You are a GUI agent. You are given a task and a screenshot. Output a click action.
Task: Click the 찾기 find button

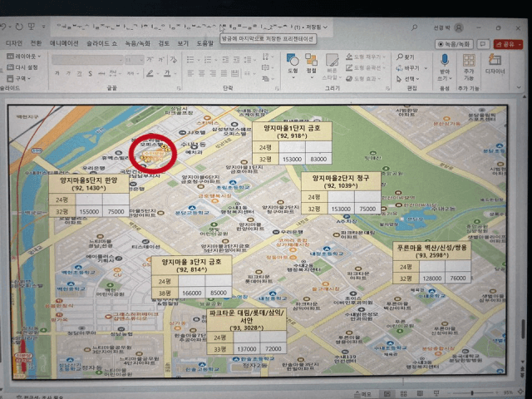pos(406,57)
